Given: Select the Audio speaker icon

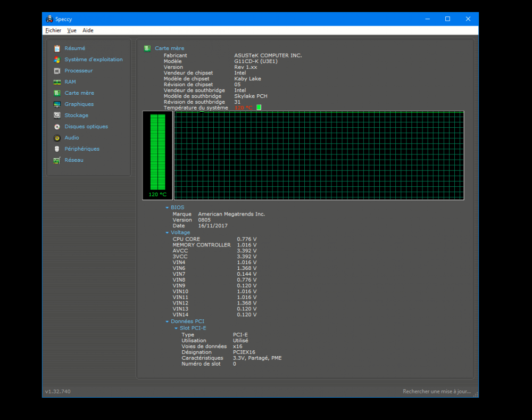Looking at the screenshot, I should click(x=57, y=138).
